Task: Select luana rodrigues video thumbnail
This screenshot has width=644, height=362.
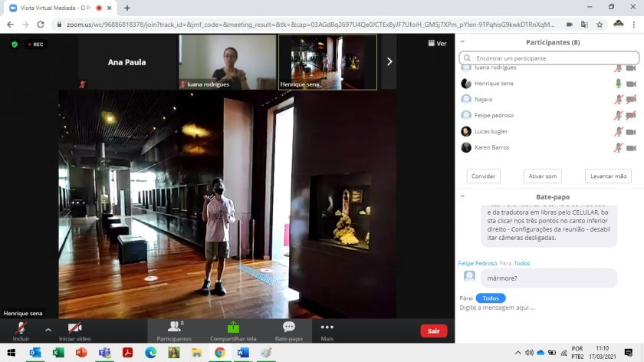Action: click(228, 62)
